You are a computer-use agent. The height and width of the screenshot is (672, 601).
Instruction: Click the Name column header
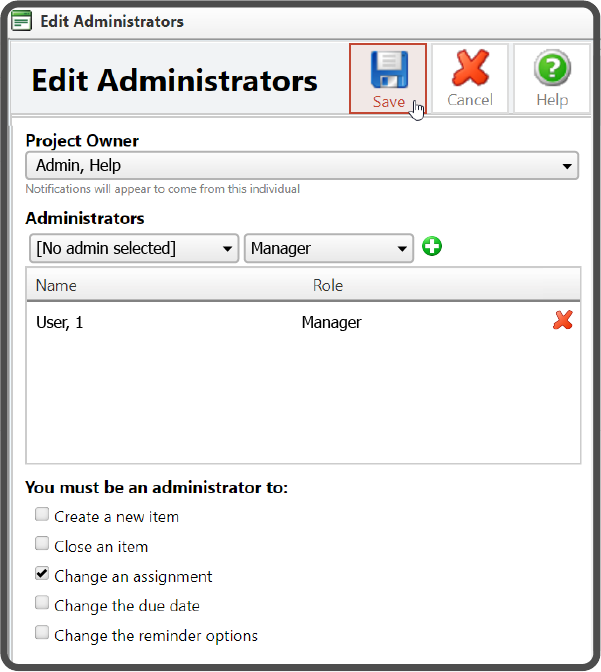(56, 285)
